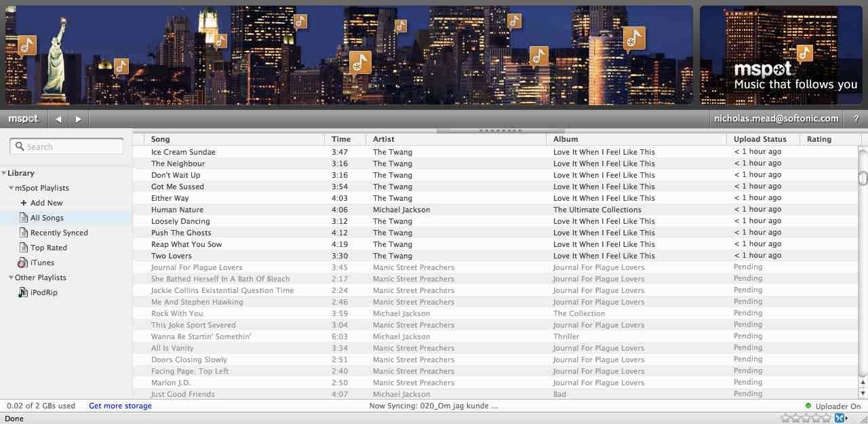
Task: Click the magnifier icon in search box
Action: (19, 147)
